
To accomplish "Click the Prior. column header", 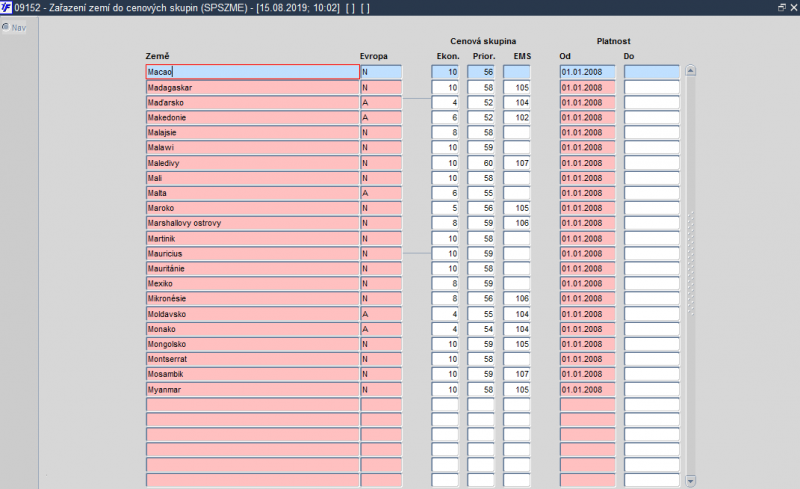I will pos(484,56).
